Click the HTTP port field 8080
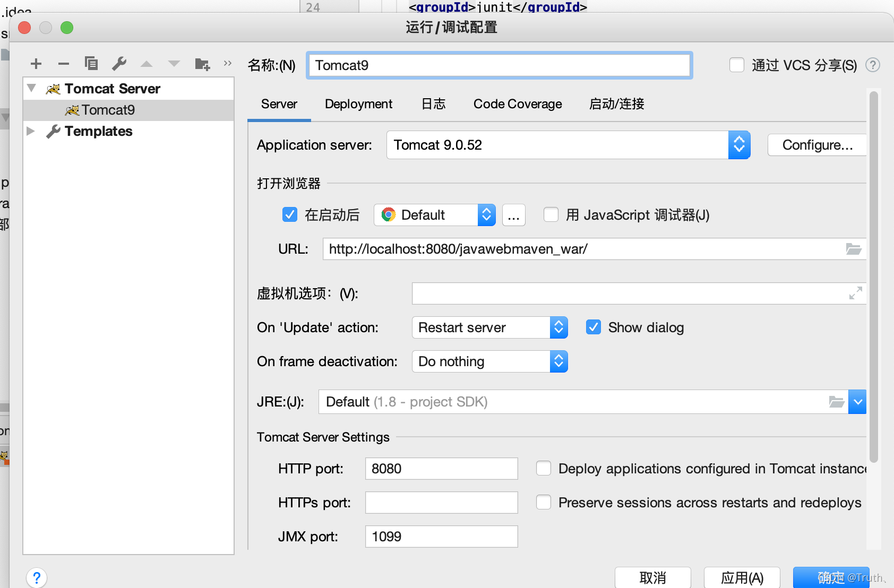This screenshot has width=894, height=588. [442, 469]
